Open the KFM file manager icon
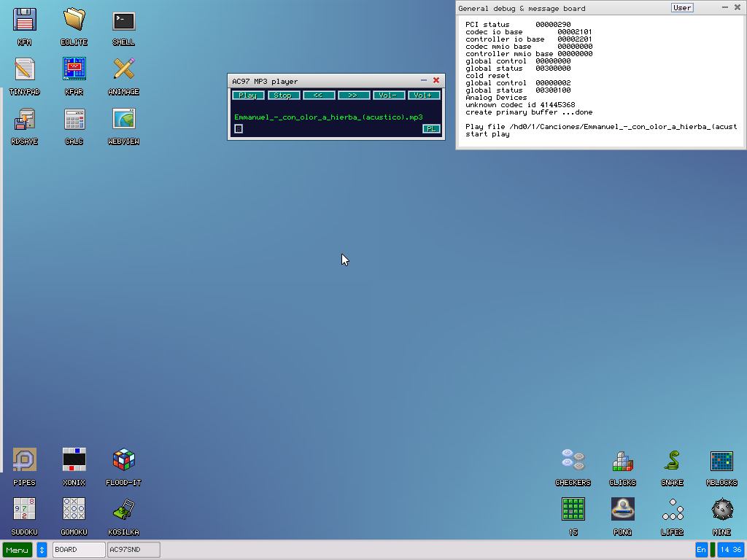 click(x=25, y=20)
